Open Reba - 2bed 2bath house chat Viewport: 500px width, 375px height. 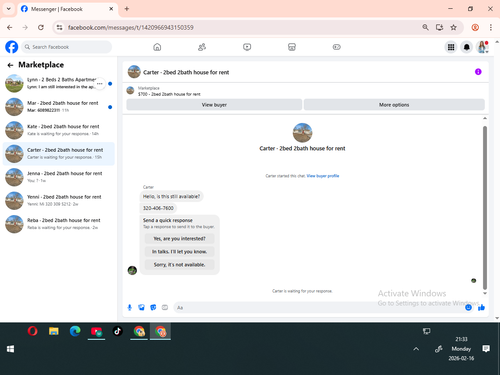(x=59, y=224)
